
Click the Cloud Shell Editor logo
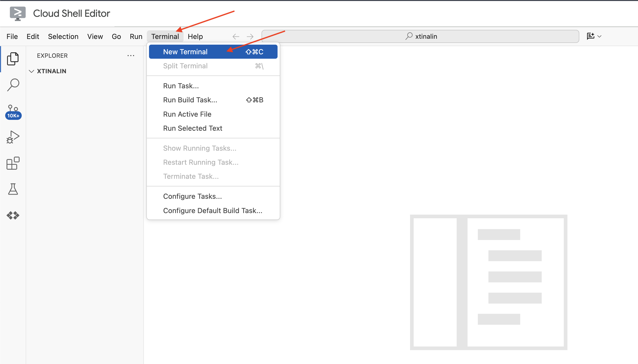tap(18, 13)
